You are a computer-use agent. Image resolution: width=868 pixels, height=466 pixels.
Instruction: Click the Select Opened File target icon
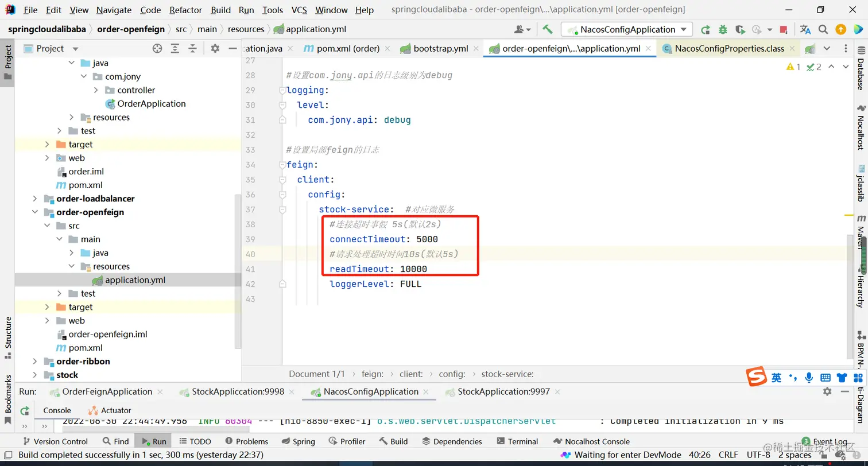(x=157, y=49)
